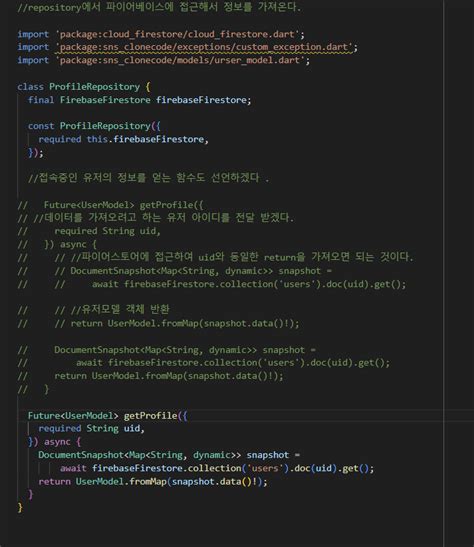Click the 'import' keyword on the cloud_firestore line

[x=33, y=34]
